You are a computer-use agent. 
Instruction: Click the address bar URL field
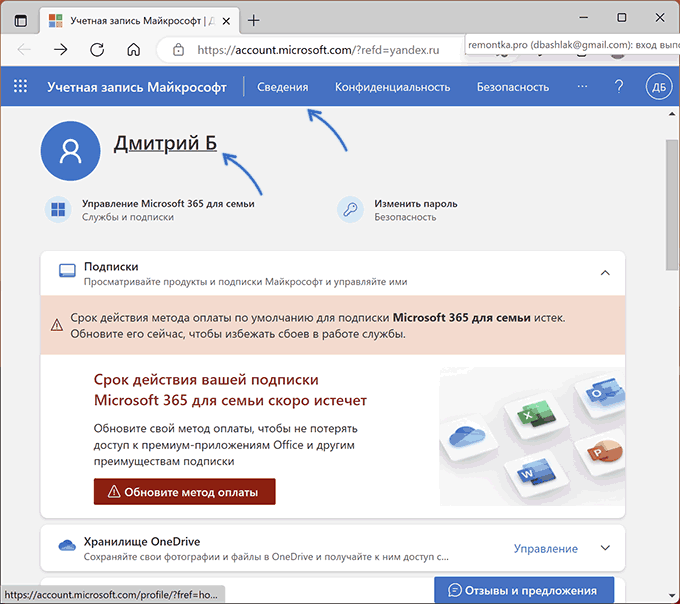click(x=318, y=50)
